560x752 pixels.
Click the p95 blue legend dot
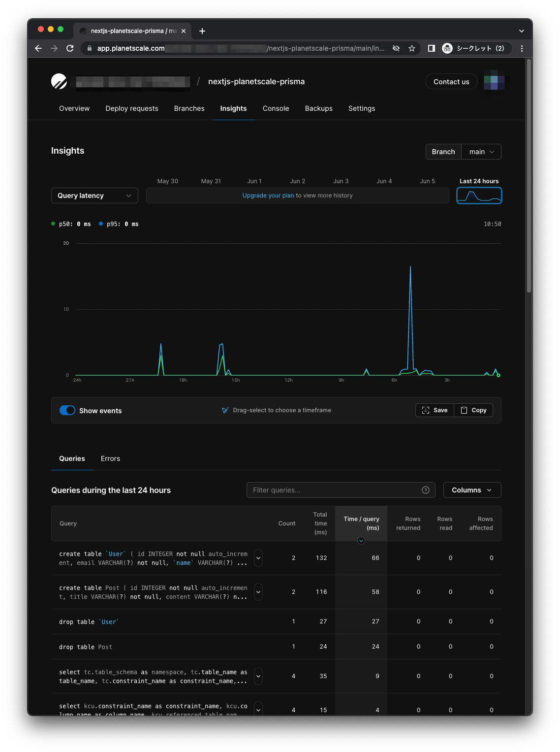tap(101, 224)
